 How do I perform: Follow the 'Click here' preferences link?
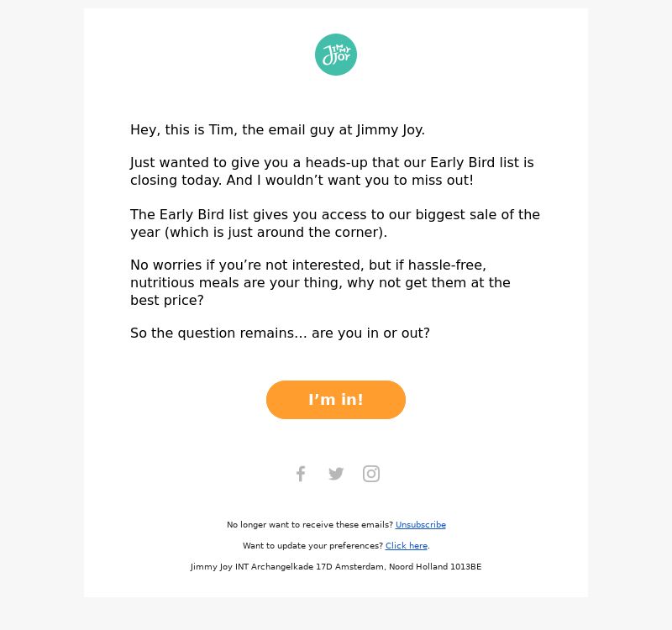pos(407,545)
